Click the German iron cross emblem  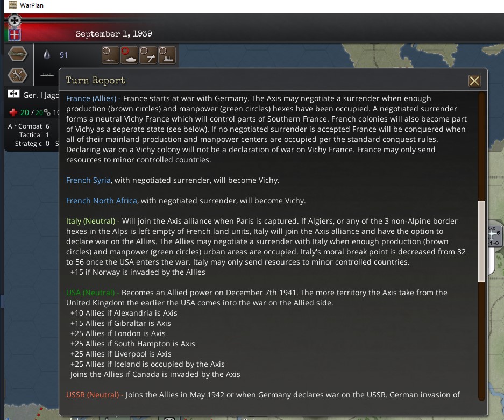(x=14, y=21)
